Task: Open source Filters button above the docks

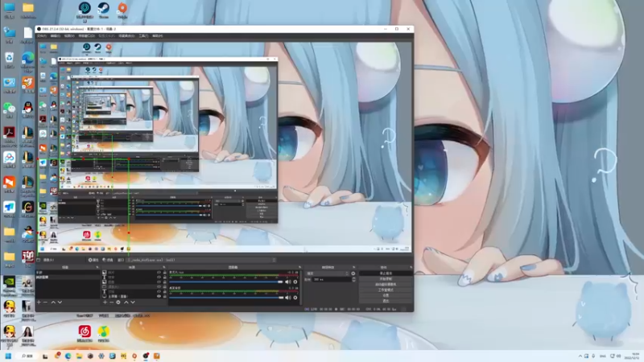Action: pos(109,260)
